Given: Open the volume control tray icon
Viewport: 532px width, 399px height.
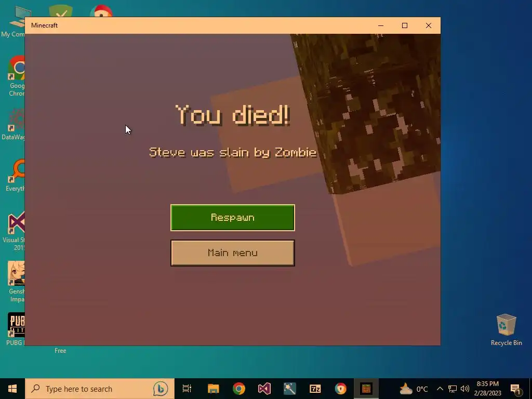Looking at the screenshot, I should (x=465, y=389).
